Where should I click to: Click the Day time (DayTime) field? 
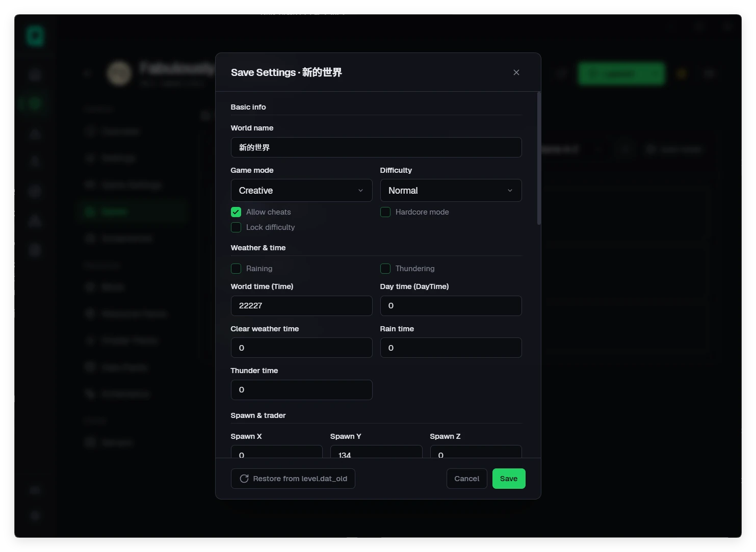pyautogui.click(x=451, y=306)
